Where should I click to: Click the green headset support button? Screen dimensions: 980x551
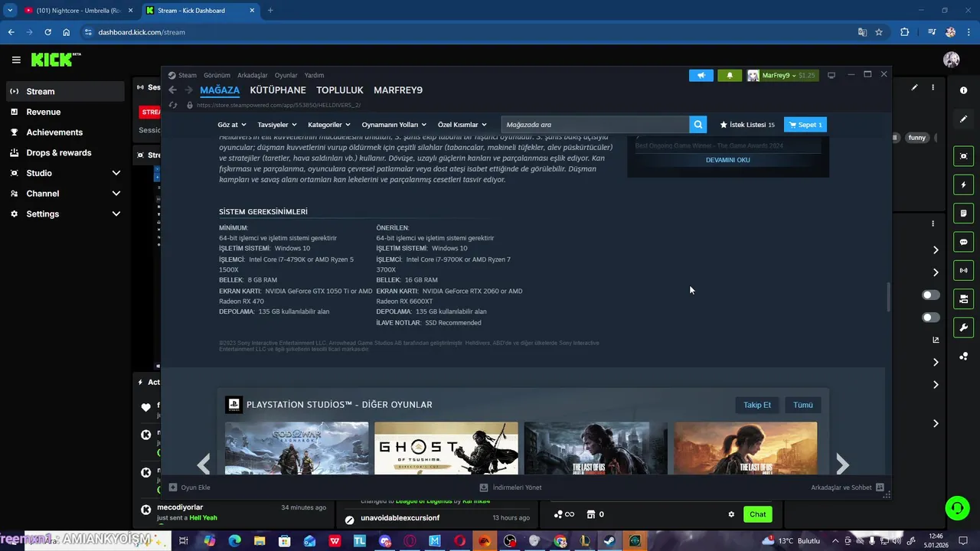(x=956, y=507)
